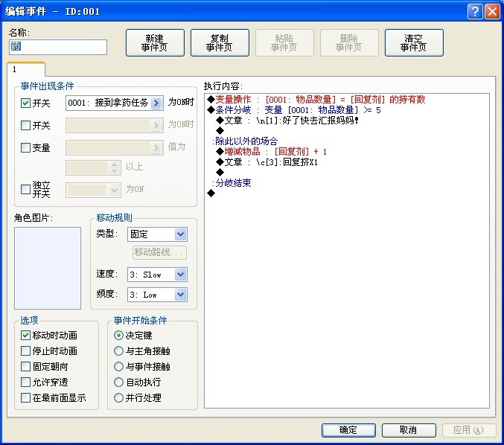Select the 条件分歧 变量 >= 5 line
The image size is (504, 445).
(294, 110)
